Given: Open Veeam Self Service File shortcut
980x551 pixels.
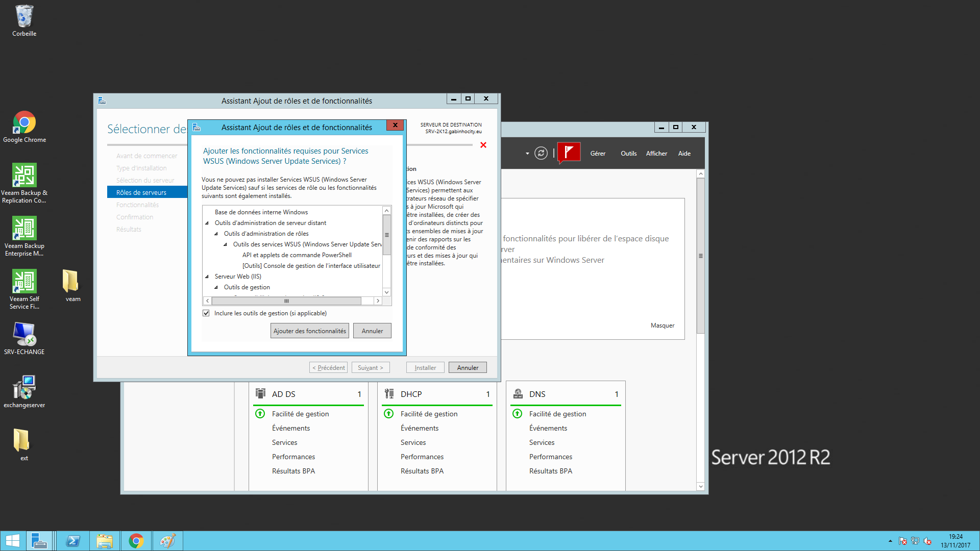Looking at the screenshot, I should [x=24, y=289].
